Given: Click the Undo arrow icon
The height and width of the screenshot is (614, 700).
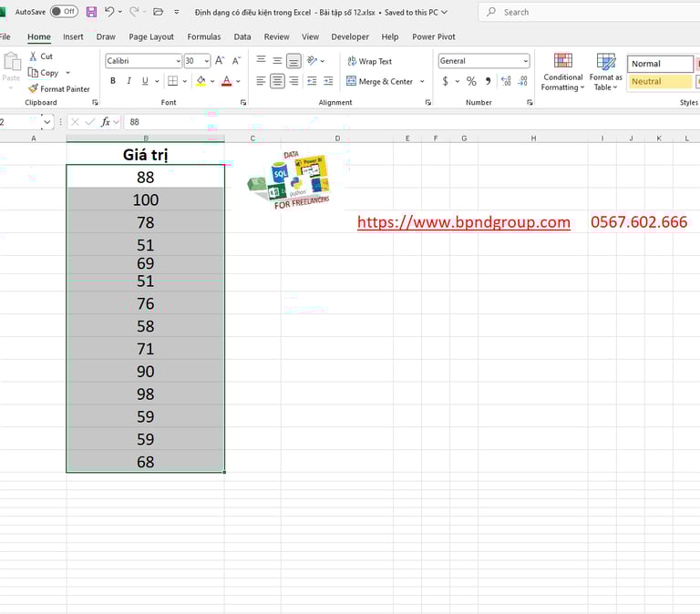Looking at the screenshot, I should pyautogui.click(x=109, y=12).
